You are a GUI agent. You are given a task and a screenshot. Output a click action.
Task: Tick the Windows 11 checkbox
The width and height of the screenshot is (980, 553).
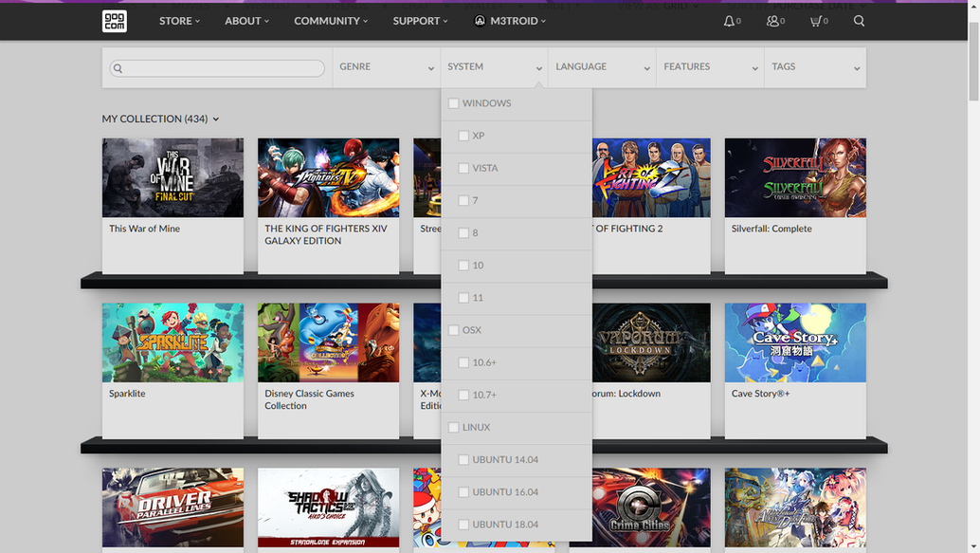[463, 298]
